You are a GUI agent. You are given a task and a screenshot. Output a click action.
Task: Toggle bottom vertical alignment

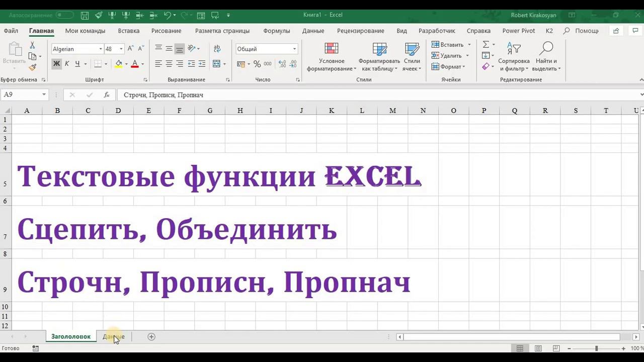(180, 49)
